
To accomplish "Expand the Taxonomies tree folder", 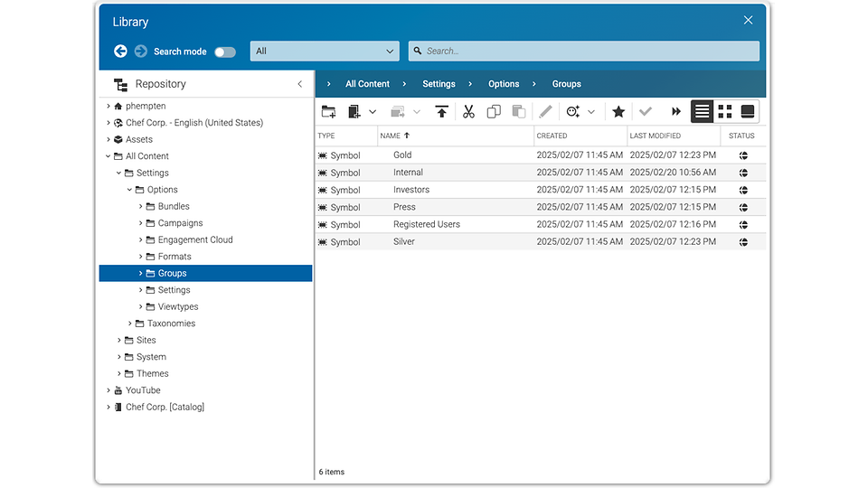I will pos(130,324).
